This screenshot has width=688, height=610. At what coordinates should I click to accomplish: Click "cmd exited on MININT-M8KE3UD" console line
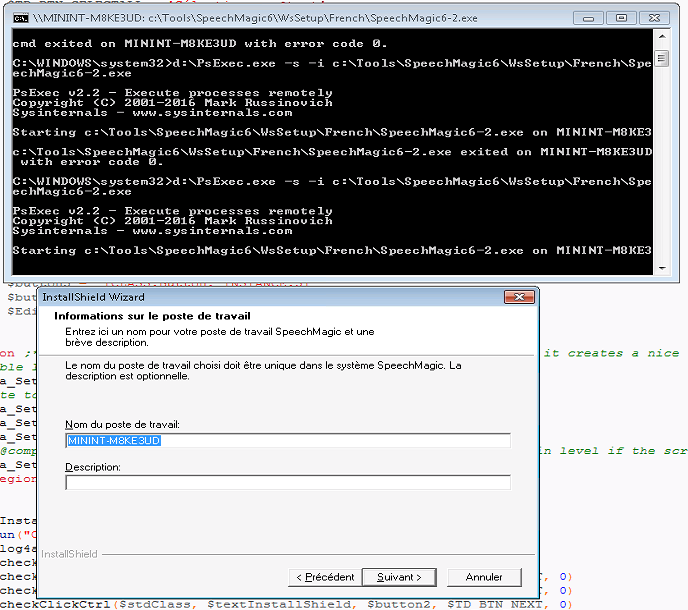(x=200, y=43)
